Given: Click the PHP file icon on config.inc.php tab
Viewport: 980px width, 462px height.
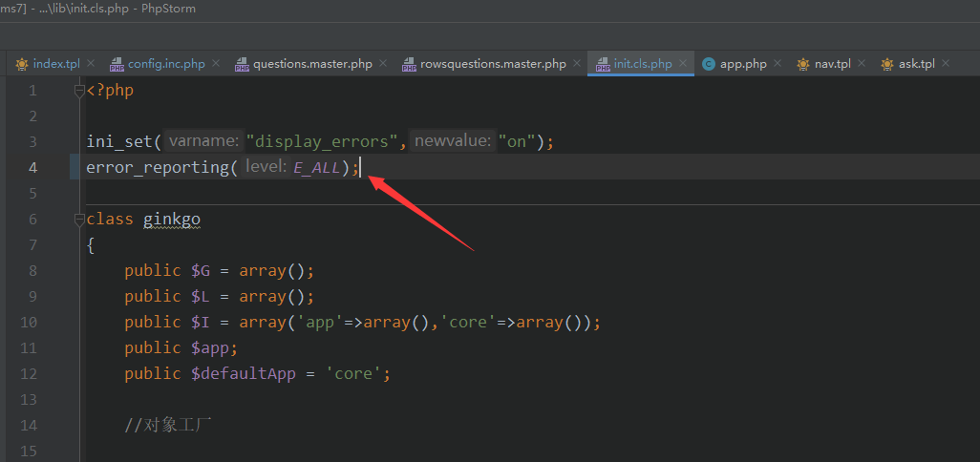Looking at the screenshot, I should [117, 64].
